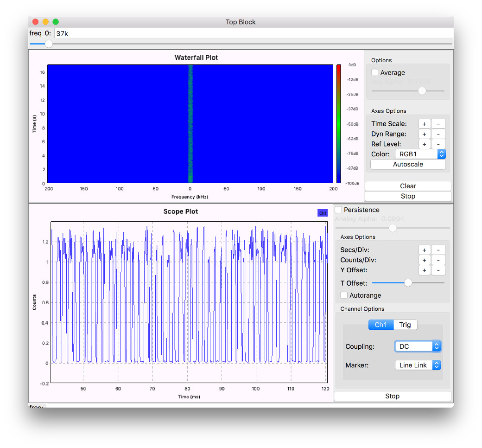Close the Top Block window
The height and width of the screenshot is (448, 482).
[x=35, y=22]
